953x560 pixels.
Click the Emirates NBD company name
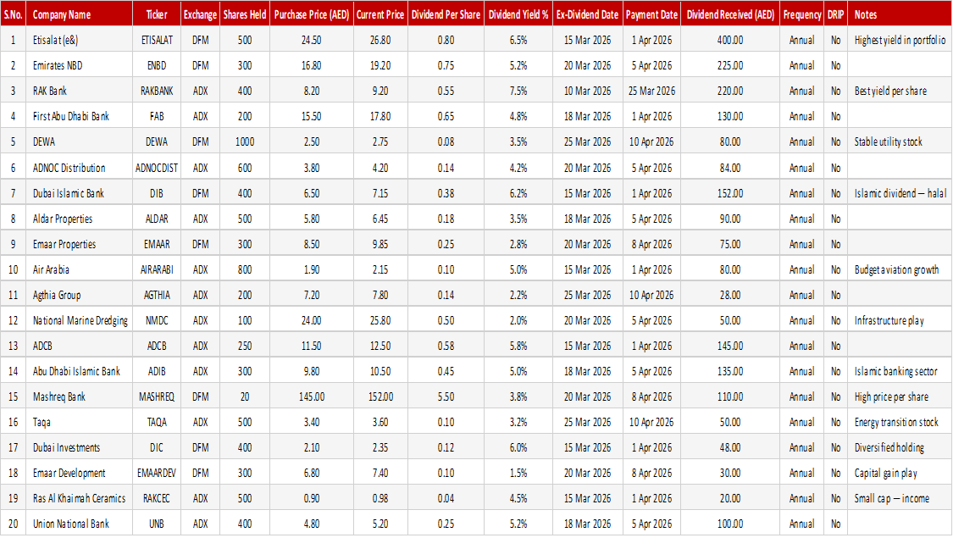tap(79, 65)
